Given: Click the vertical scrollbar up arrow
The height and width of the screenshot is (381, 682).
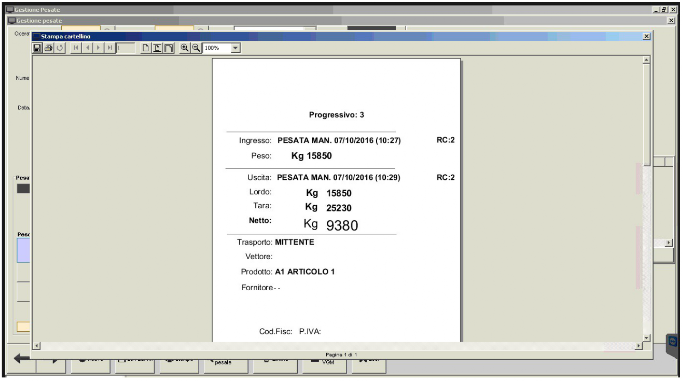Looking at the screenshot, I should pos(646,60).
